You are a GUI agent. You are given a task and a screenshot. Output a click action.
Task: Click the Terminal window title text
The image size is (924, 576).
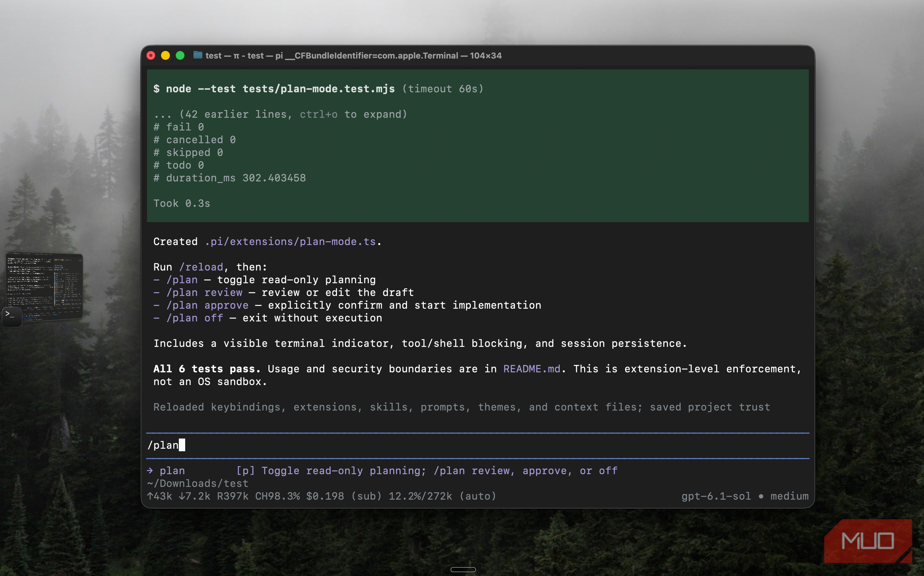[353, 56]
